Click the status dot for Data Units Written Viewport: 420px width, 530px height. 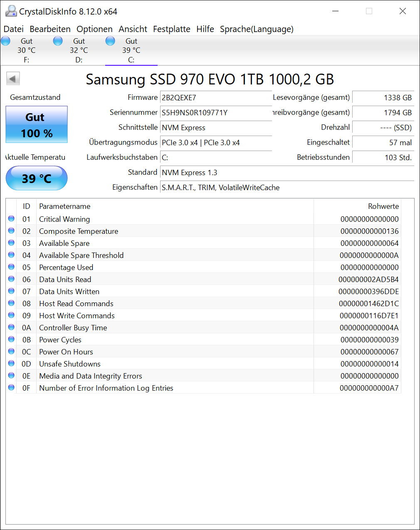point(11,291)
